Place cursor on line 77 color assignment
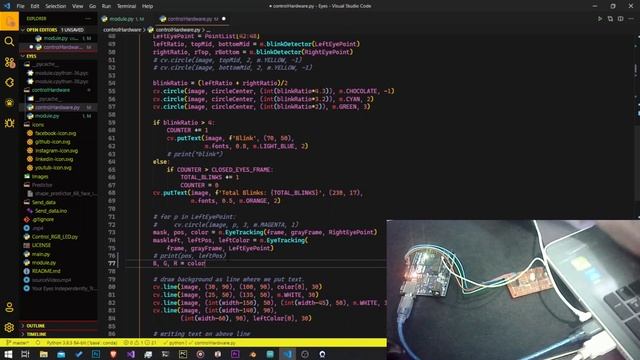This screenshot has height=360, width=640. (179, 264)
